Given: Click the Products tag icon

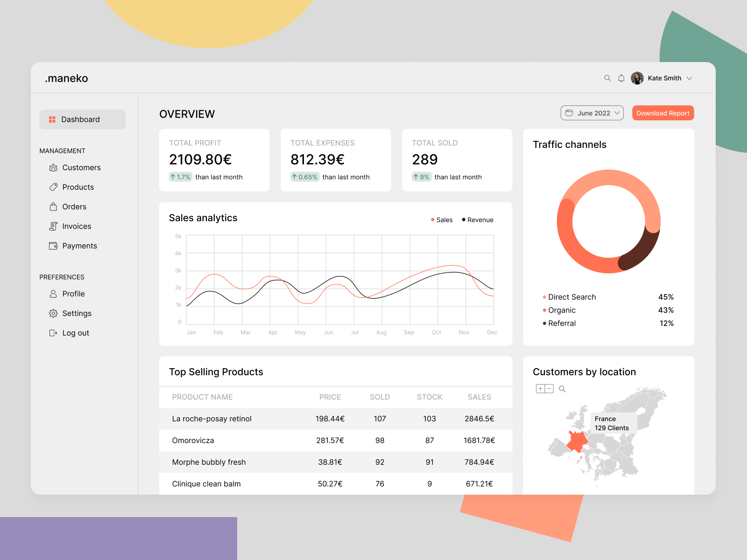Looking at the screenshot, I should tap(53, 187).
